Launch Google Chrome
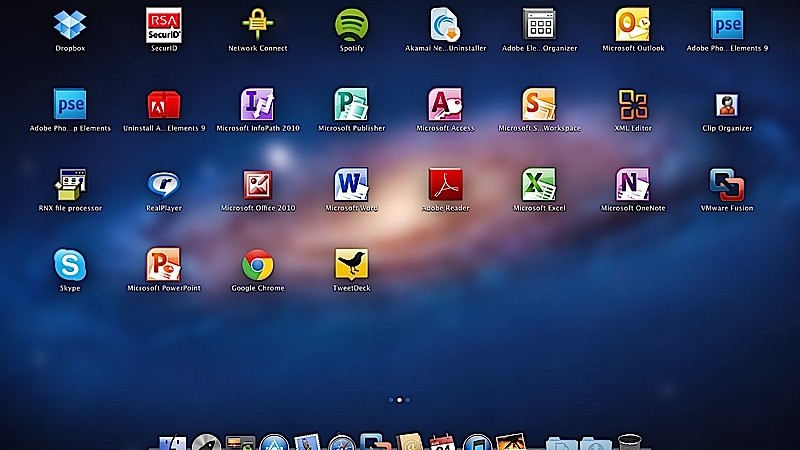The width and height of the screenshot is (800, 450). click(258, 265)
